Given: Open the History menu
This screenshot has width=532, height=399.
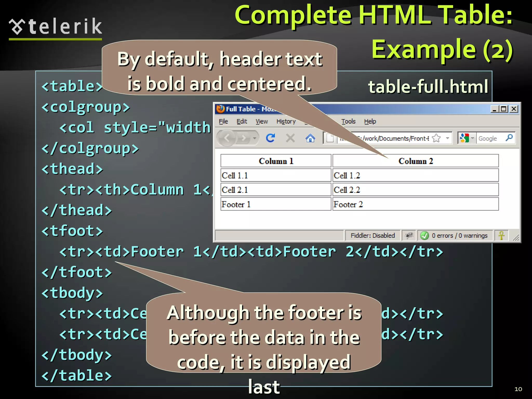Looking at the screenshot, I should 286,121.
